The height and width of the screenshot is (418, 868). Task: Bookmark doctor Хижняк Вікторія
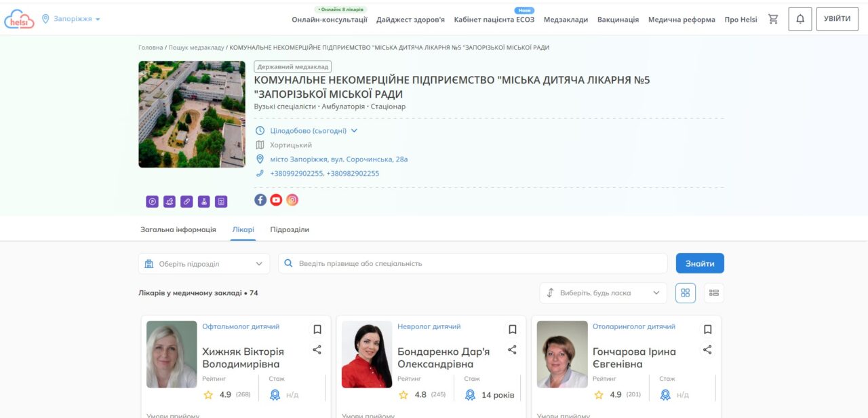[x=317, y=329]
